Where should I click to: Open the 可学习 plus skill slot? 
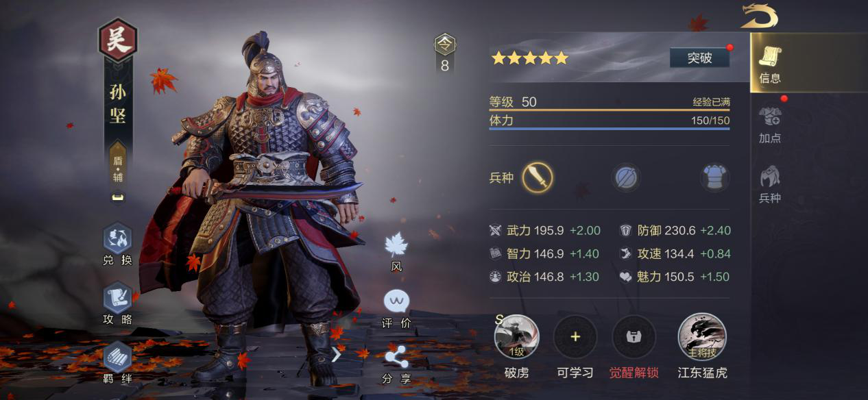pos(575,337)
